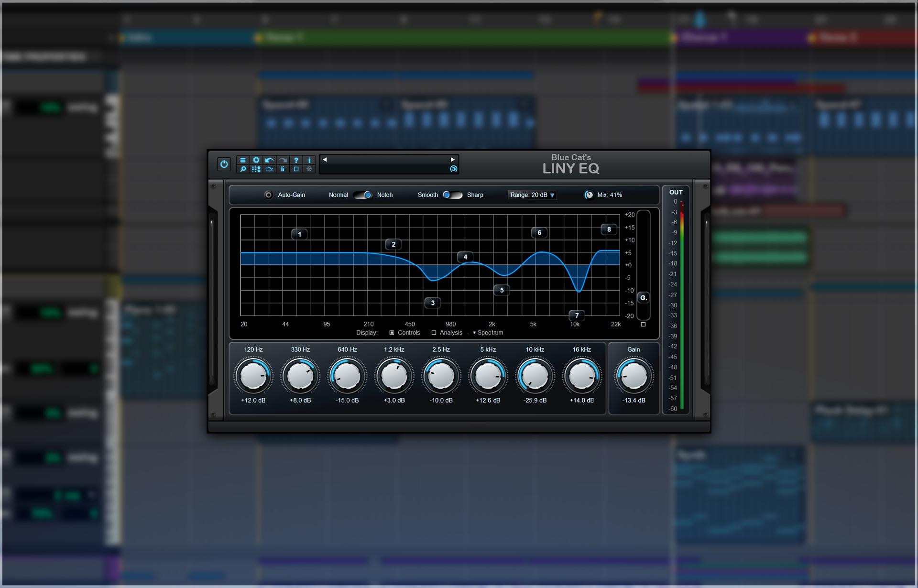Click the level bars icon in toolbar
The width and height of the screenshot is (918, 588).
coord(283,169)
